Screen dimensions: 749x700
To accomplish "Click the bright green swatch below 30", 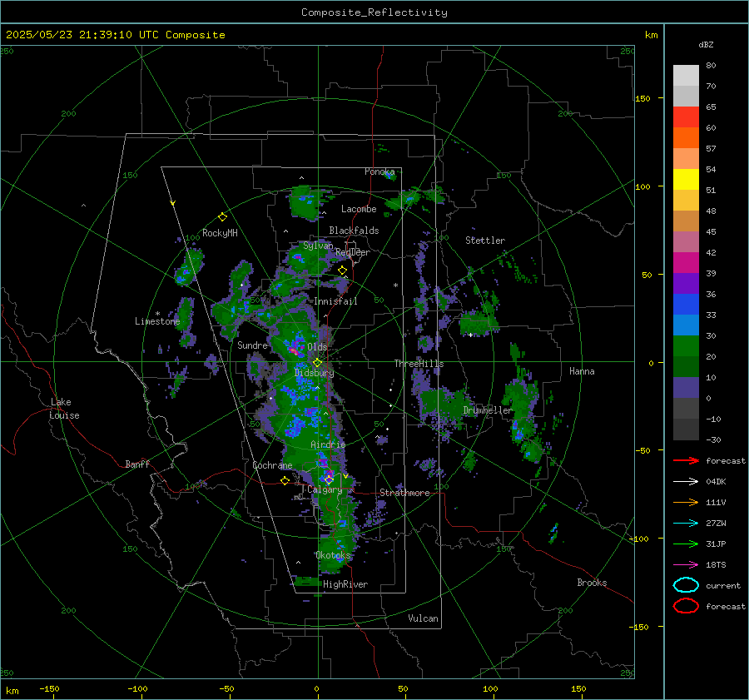I will tap(686, 346).
